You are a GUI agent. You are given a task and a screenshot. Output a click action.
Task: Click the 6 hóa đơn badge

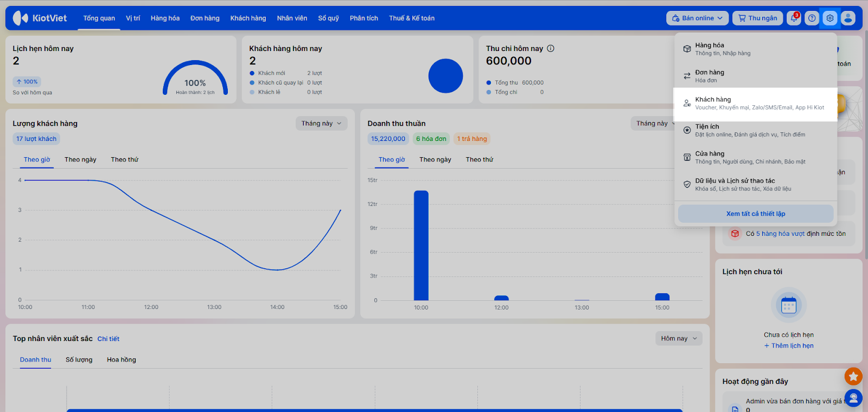click(x=431, y=139)
